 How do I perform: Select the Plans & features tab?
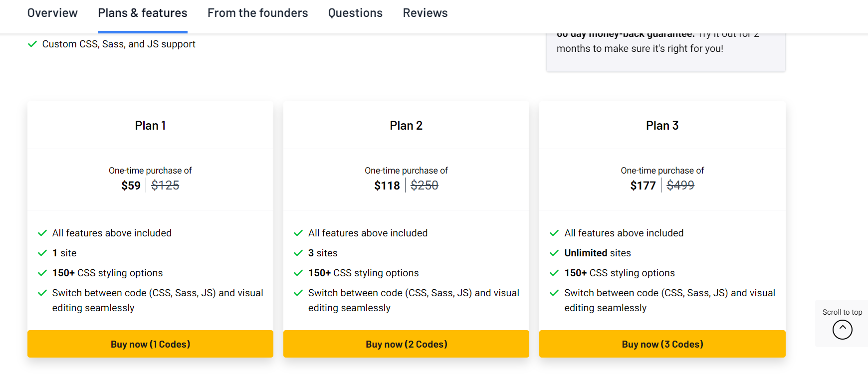[x=143, y=13]
